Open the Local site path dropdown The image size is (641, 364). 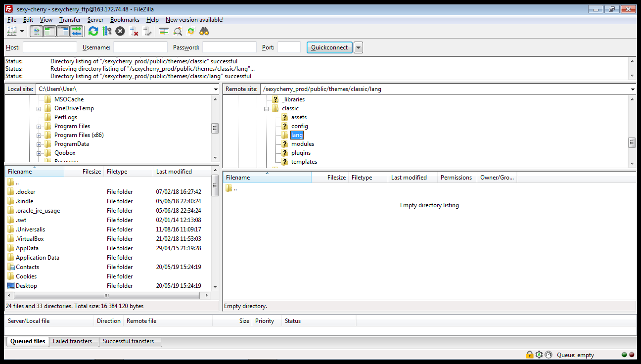pyautogui.click(x=216, y=89)
